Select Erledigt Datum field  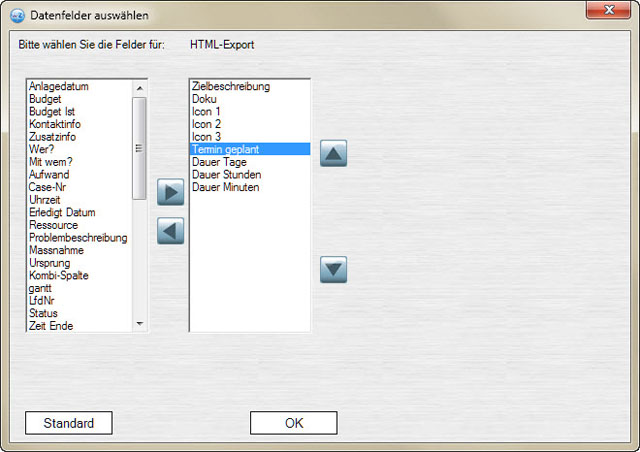pos(62,212)
